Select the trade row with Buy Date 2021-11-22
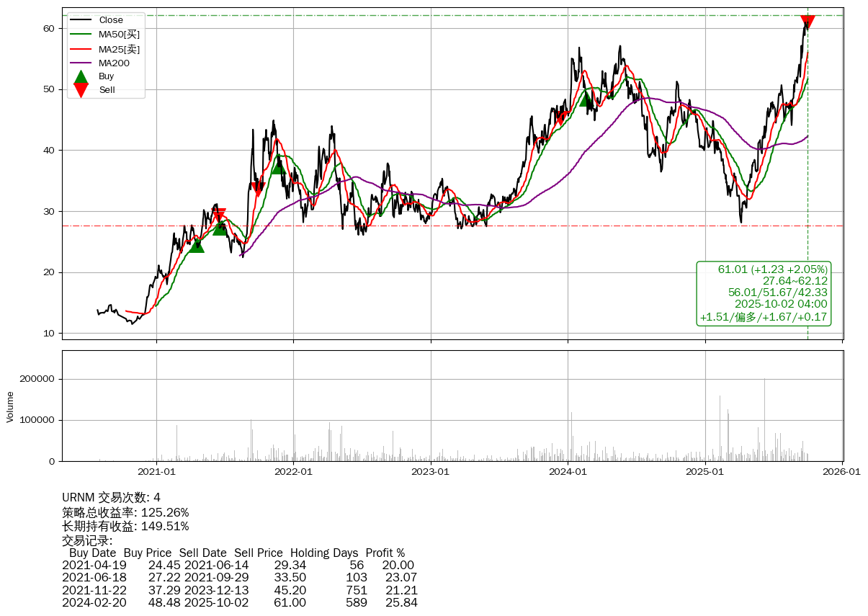This screenshot has width=868, height=616. [239, 590]
